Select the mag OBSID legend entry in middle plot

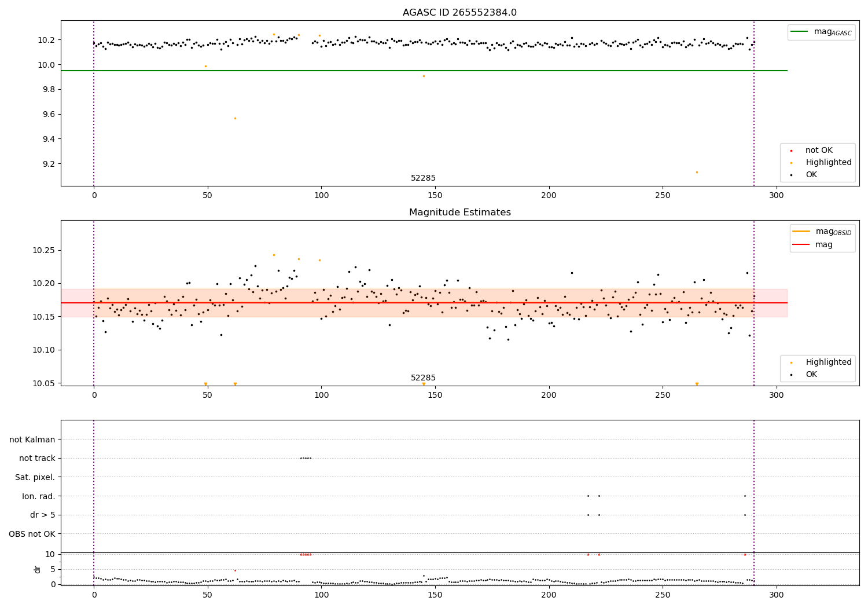coord(822,232)
